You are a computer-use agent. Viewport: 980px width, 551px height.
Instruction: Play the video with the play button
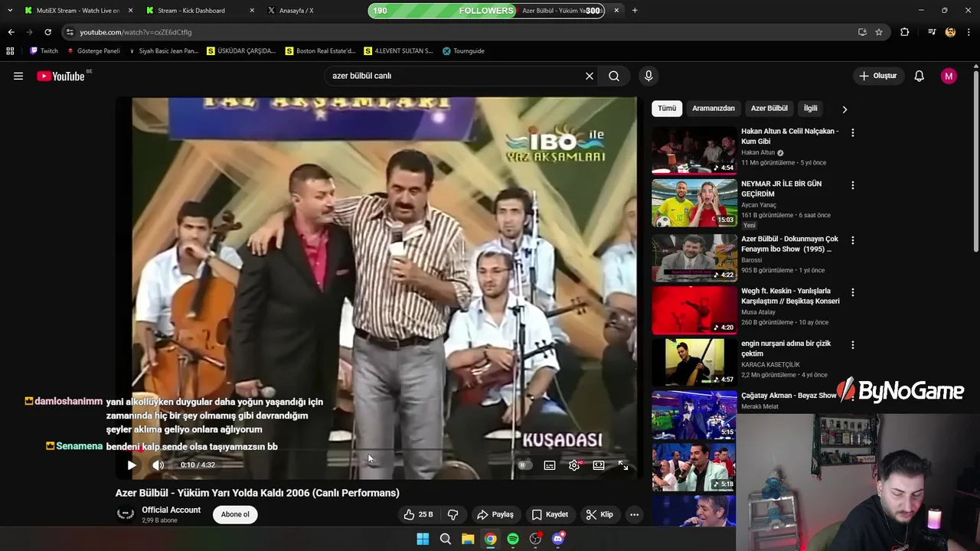(x=132, y=465)
